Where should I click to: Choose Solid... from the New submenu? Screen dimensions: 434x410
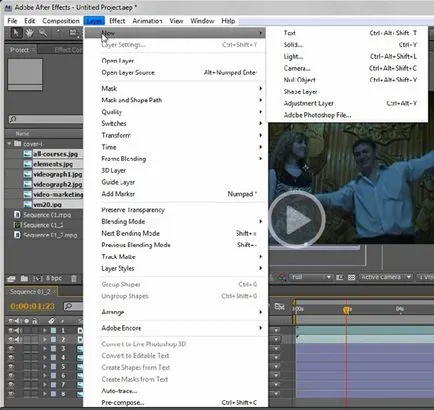click(293, 45)
